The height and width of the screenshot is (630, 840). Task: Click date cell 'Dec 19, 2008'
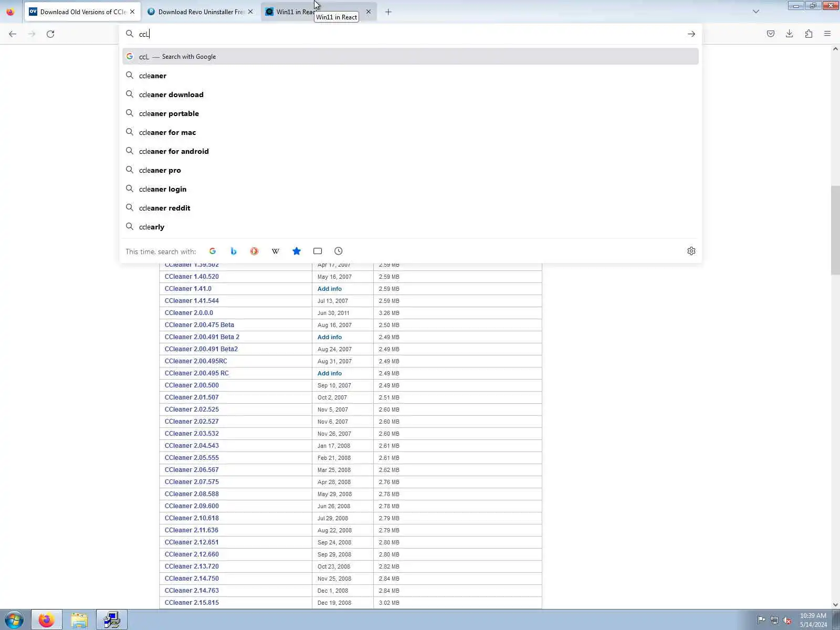(334, 603)
